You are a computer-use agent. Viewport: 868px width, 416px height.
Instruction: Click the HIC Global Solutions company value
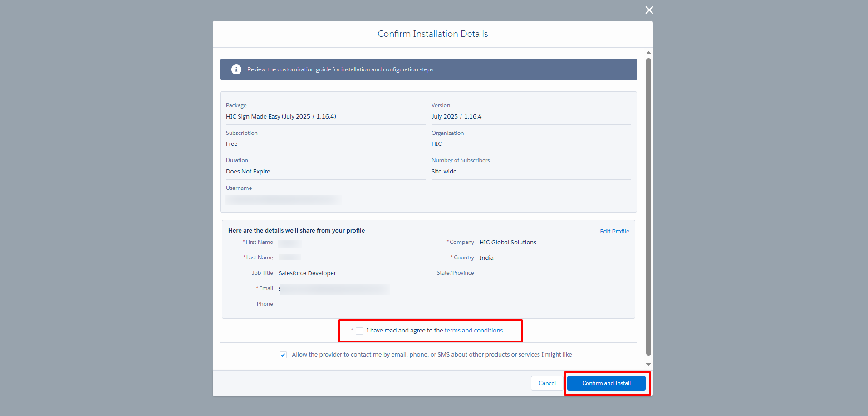[x=507, y=243]
